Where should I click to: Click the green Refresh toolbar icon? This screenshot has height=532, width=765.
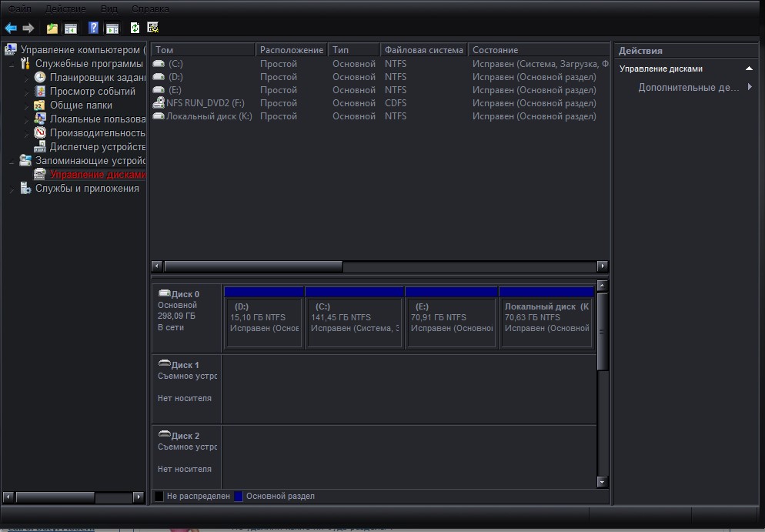click(135, 28)
